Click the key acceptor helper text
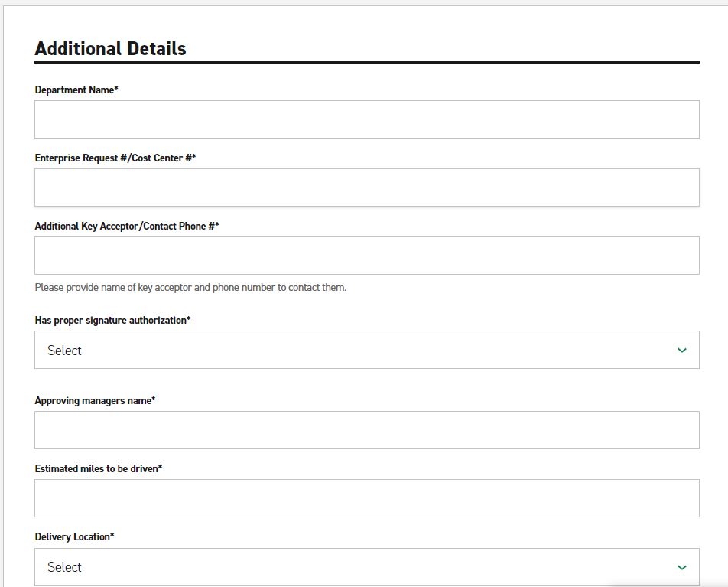 click(x=190, y=288)
